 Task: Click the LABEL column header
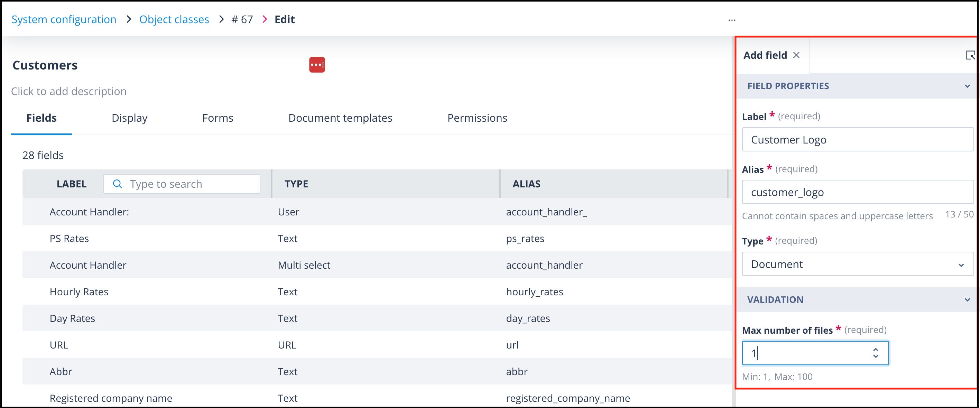pyautogui.click(x=72, y=184)
